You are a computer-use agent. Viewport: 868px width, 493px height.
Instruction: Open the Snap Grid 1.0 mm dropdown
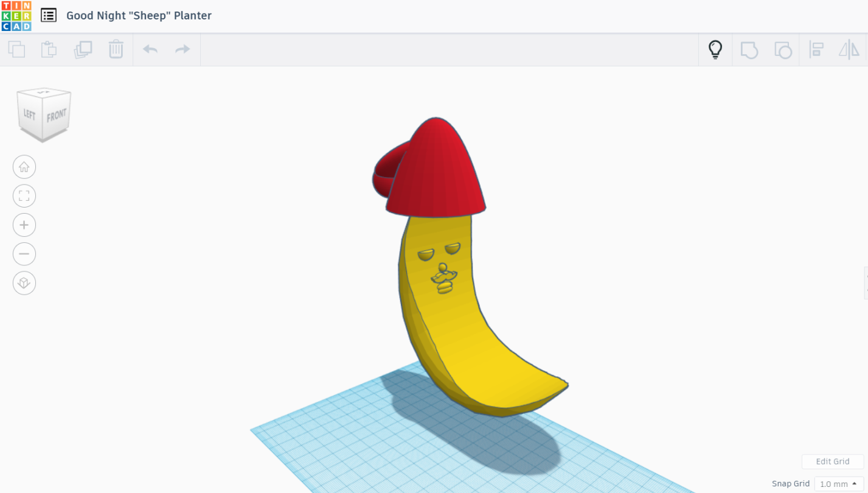(839, 484)
